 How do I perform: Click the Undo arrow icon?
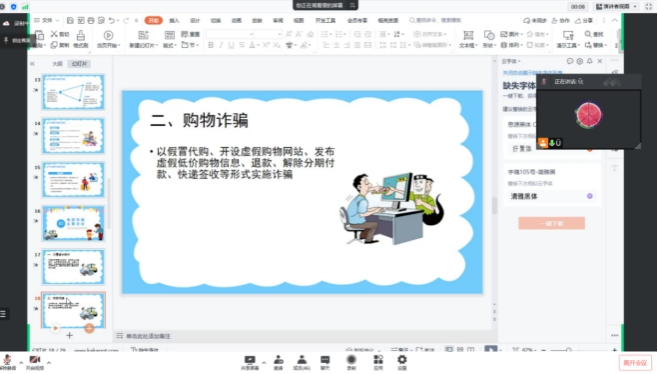[111, 20]
